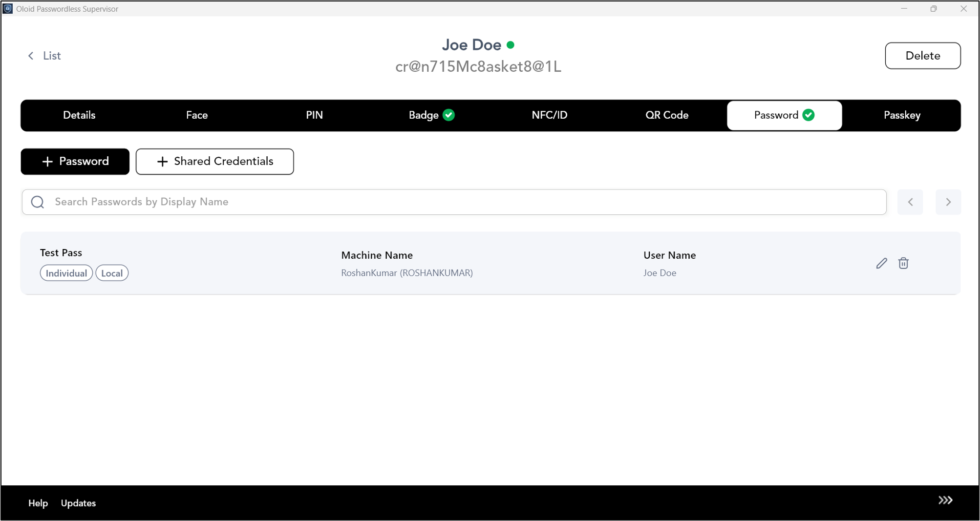The height and width of the screenshot is (521, 980).
Task: Restore the Oloid window size
Action: pos(934,9)
